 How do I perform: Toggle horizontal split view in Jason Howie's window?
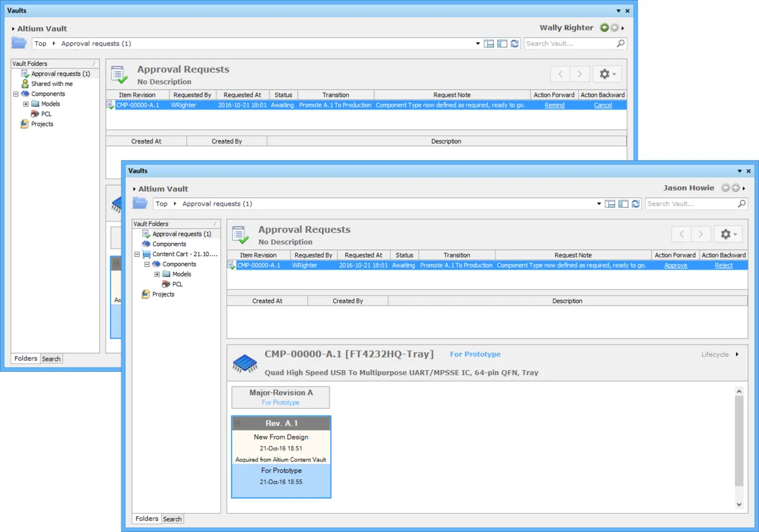610,204
